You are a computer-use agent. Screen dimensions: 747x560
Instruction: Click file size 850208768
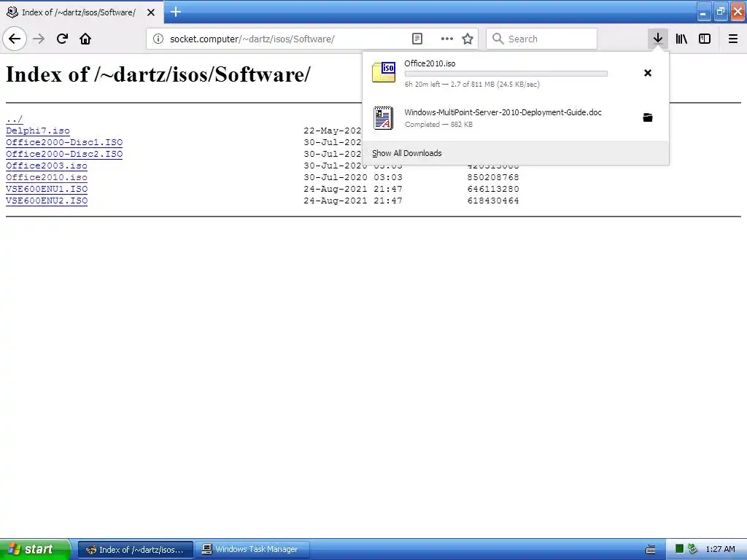[493, 177]
